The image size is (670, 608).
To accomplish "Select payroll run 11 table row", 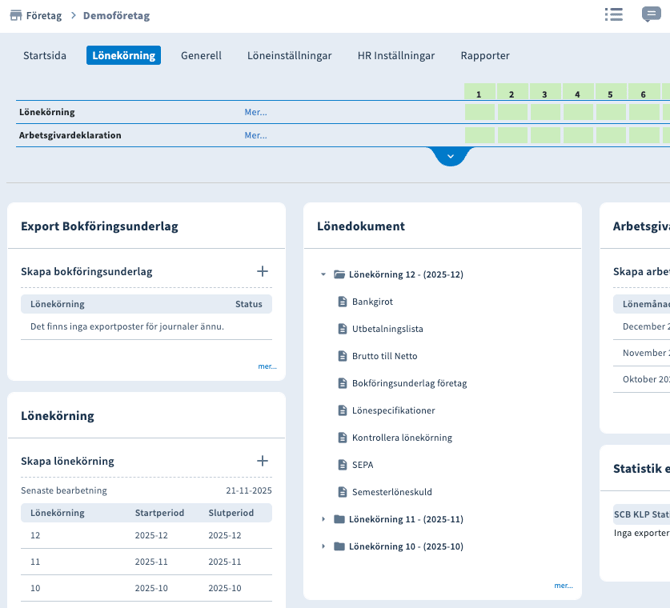I will (x=146, y=562).
